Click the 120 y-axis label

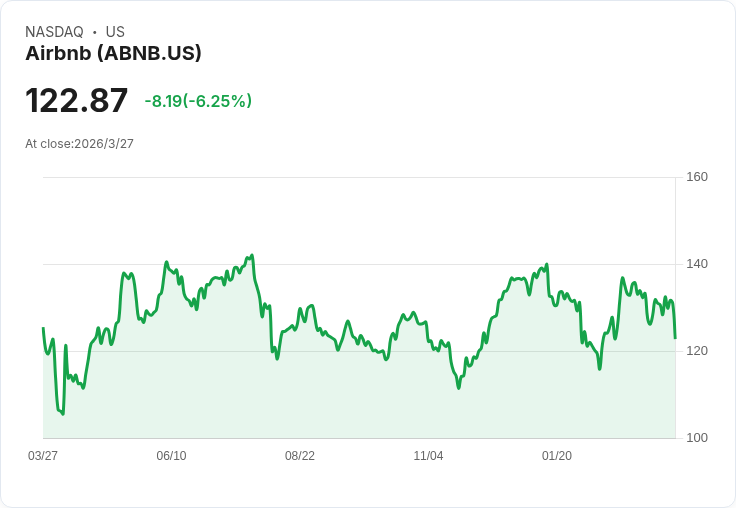[696, 351]
